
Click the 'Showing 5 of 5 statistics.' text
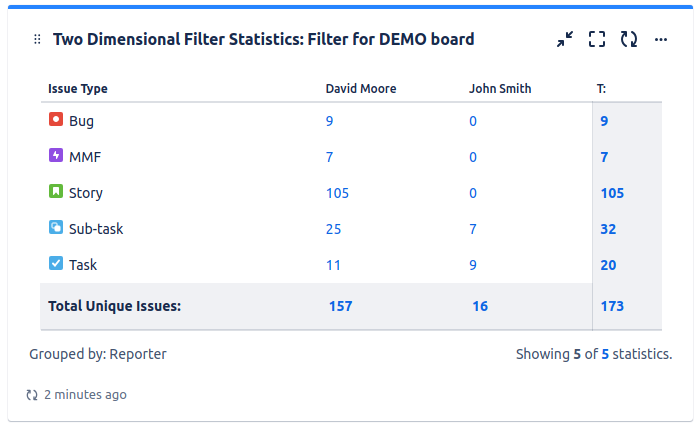point(594,354)
